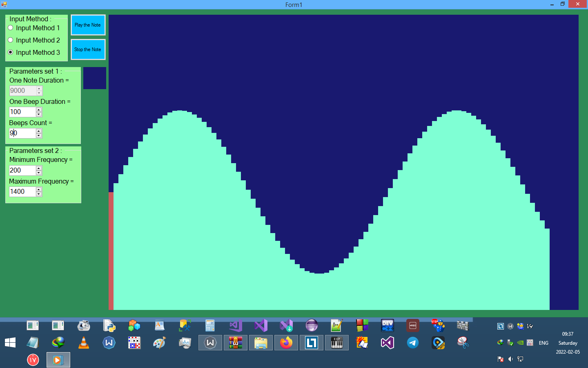Click the Minimum Frequency input field
Image resolution: width=588 pixels, height=368 pixels.
pyautogui.click(x=22, y=171)
